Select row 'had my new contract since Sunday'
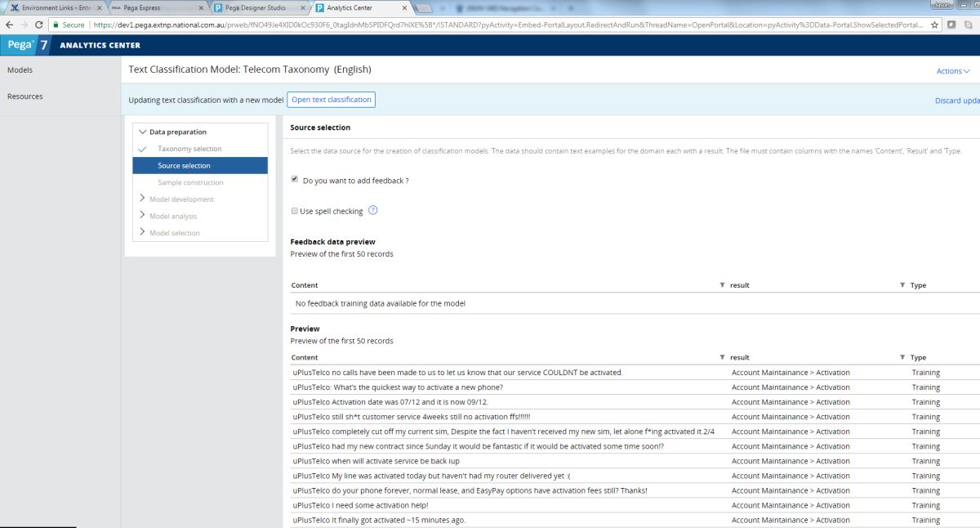The width and height of the screenshot is (980, 528). (635, 446)
